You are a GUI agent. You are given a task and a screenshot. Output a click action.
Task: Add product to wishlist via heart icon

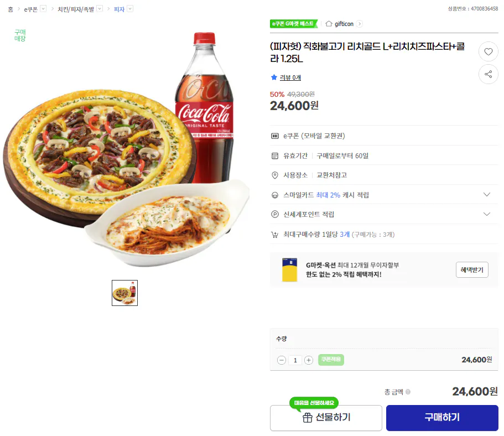(488, 51)
